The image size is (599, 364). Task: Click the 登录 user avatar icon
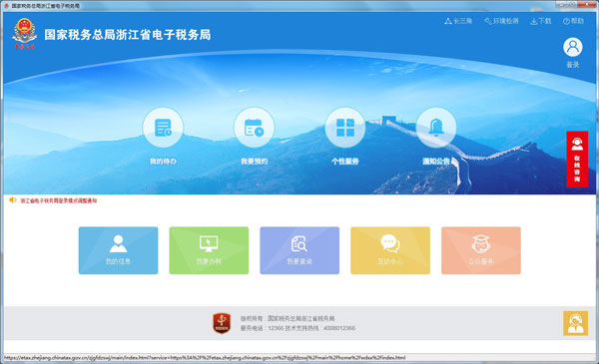[573, 47]
